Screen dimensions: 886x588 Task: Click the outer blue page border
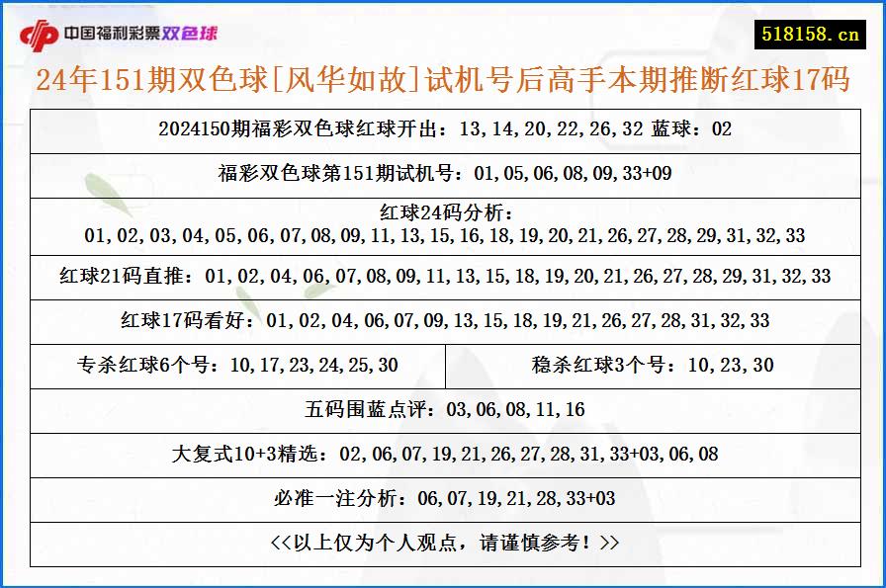coord(4,296)
